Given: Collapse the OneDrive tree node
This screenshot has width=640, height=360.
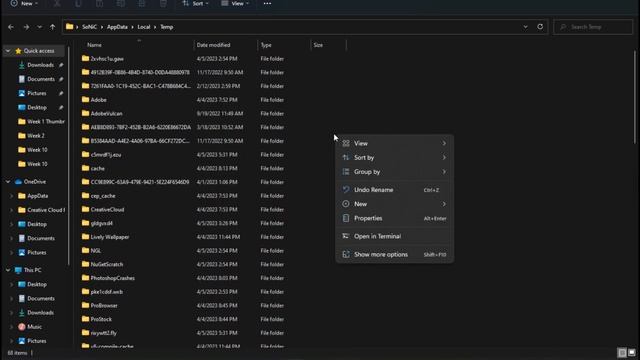Looking at the screenshot, I should (8, 182).
